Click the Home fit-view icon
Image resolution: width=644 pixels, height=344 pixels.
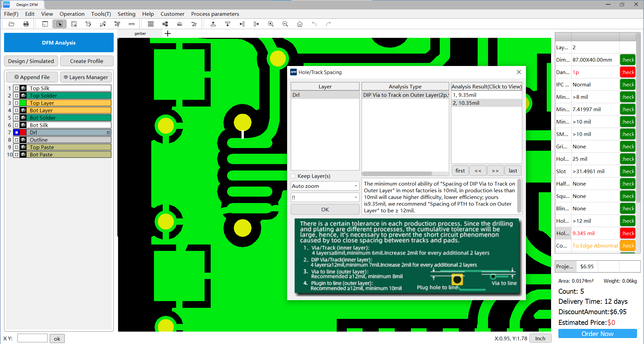[300, 24]
